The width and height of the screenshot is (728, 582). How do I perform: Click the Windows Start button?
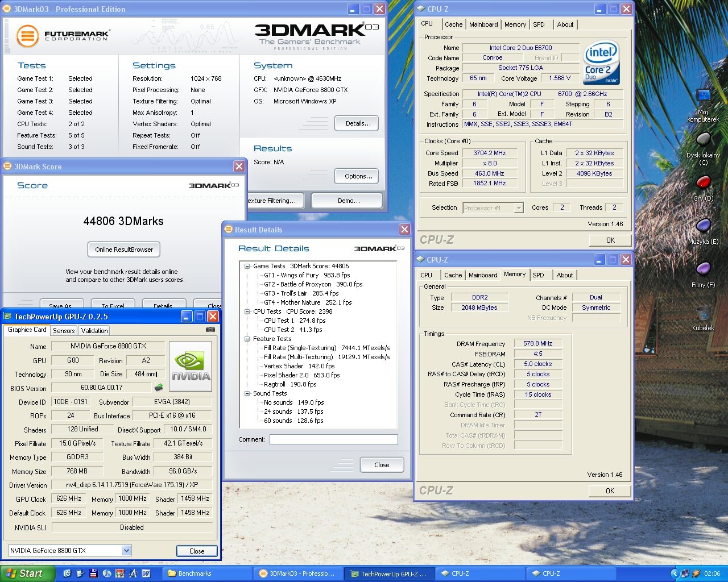27,573
